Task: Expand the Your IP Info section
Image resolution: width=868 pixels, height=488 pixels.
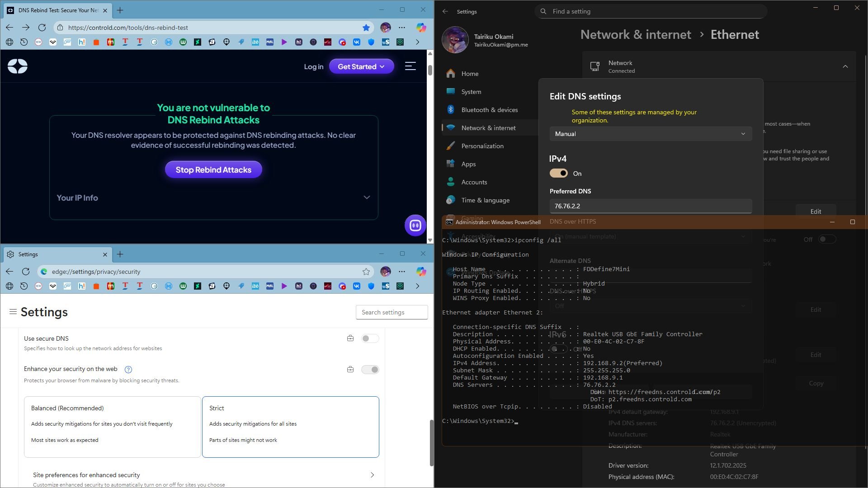Action: 367,197
